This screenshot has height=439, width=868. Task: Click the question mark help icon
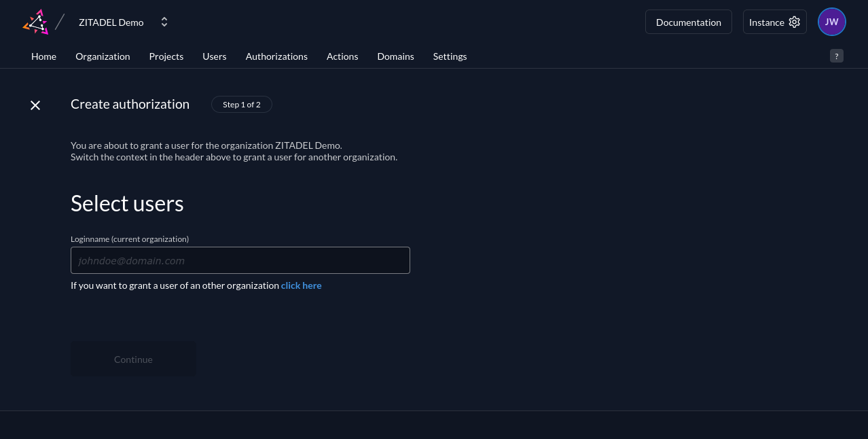pyautogui.click(x=836, y=56)
